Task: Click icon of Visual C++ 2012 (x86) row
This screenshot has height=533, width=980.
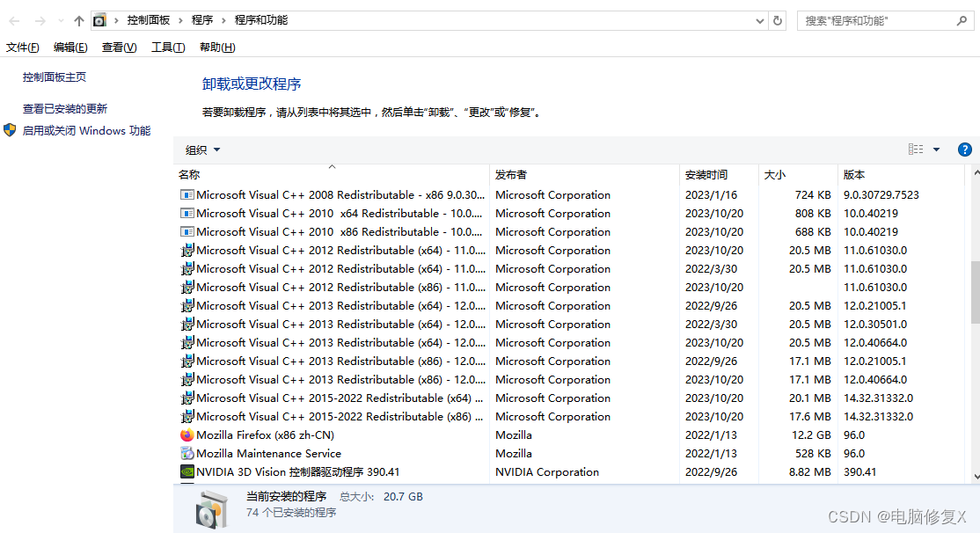Action: tap(186, 288)
